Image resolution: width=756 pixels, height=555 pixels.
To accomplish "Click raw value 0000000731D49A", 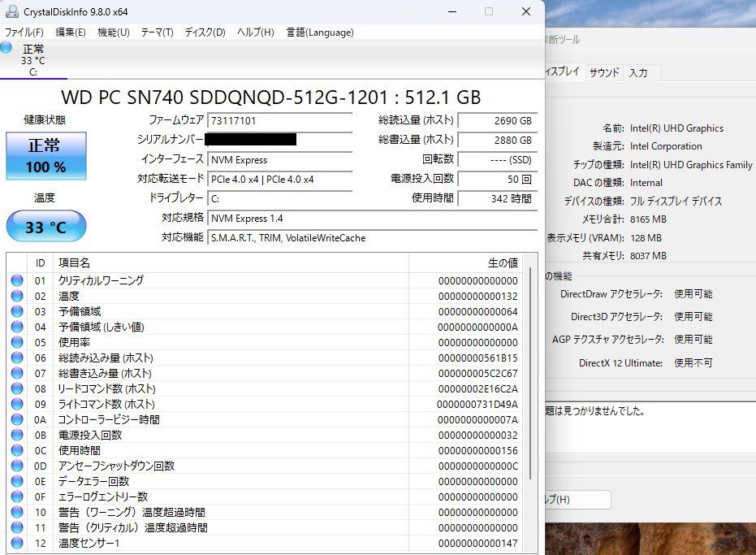I will 477,405.
